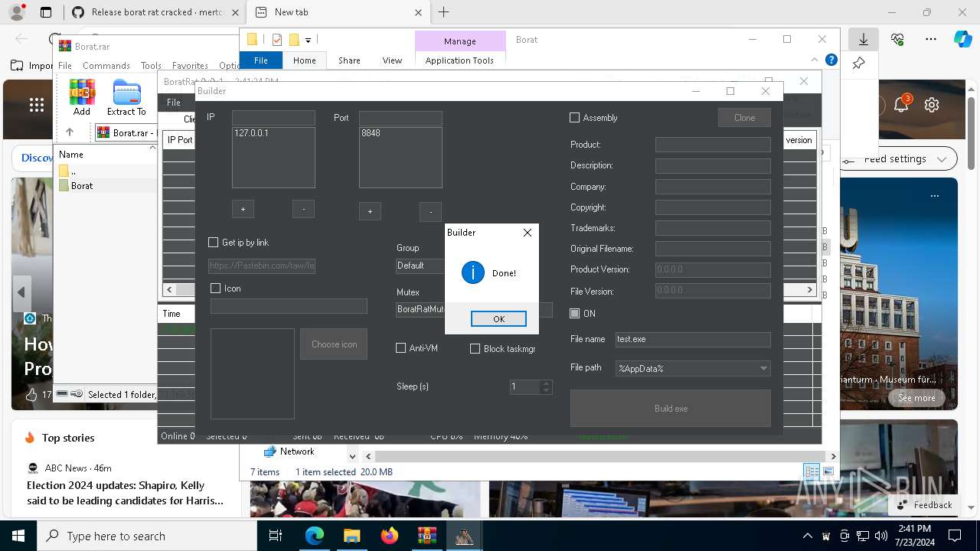The image size is (980, 551).
Task: Tick the Get ip by link checkbox
Action: tap(214, 243)
